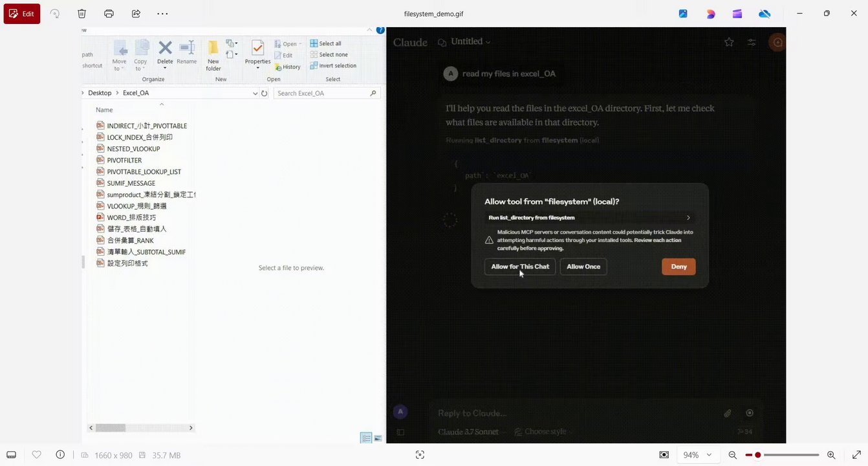Click the blue Explorer help question mark

point(380,30)
